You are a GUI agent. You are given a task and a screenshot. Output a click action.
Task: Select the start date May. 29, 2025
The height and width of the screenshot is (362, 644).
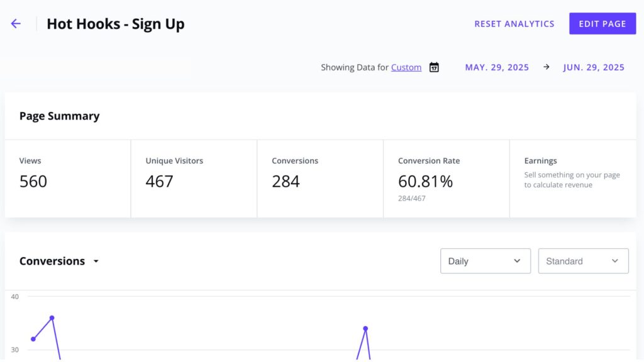pos(497,67)
